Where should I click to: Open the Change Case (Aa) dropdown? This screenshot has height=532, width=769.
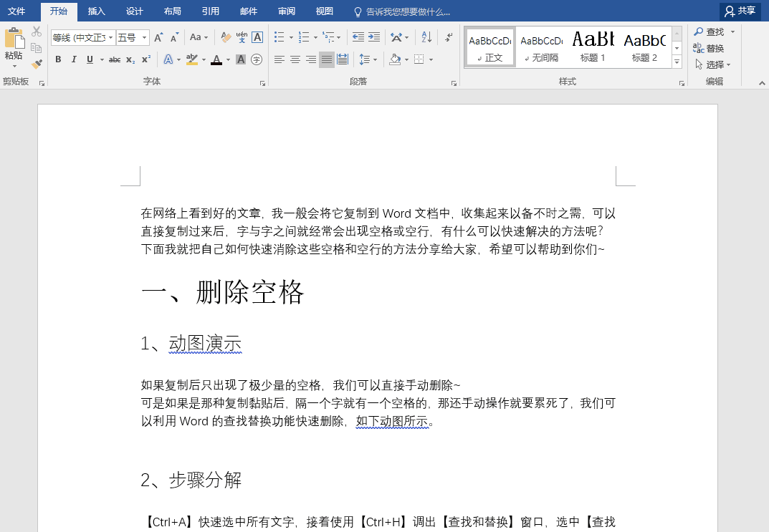click(199, 37)
